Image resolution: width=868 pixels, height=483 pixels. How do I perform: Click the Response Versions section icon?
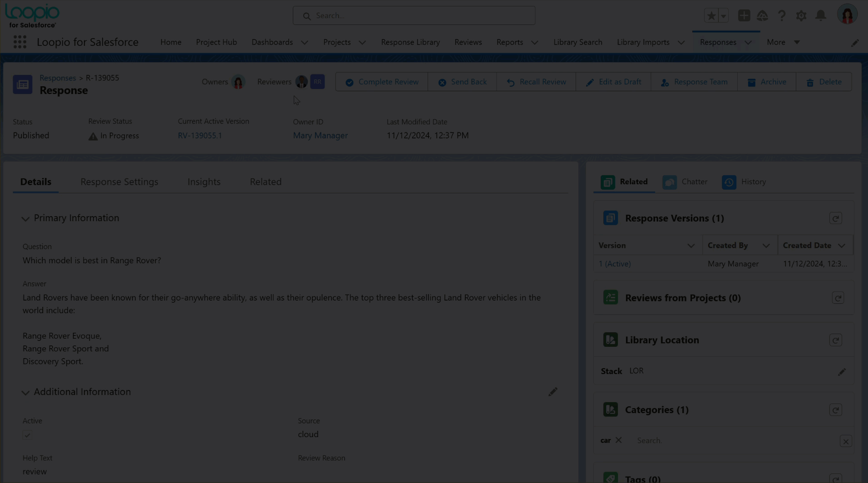click(x=610, y=218)
